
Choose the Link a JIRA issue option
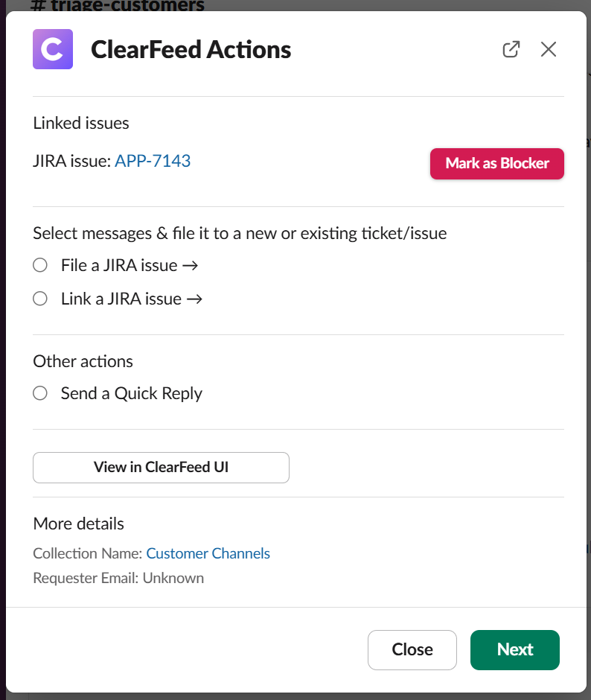[x=40, y=299]
